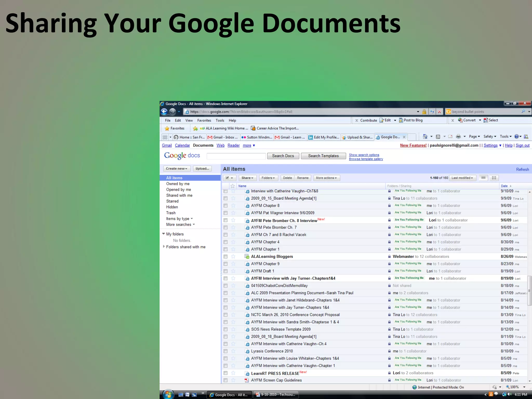Check the box for AYFM Chapter 4
The image size is (532, 399).
[225, 242]
